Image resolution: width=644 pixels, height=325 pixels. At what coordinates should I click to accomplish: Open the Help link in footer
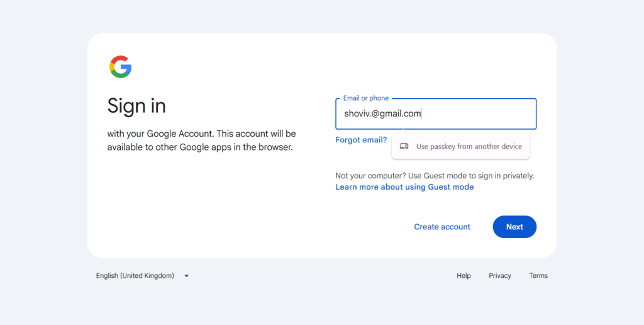pos(464,276)
